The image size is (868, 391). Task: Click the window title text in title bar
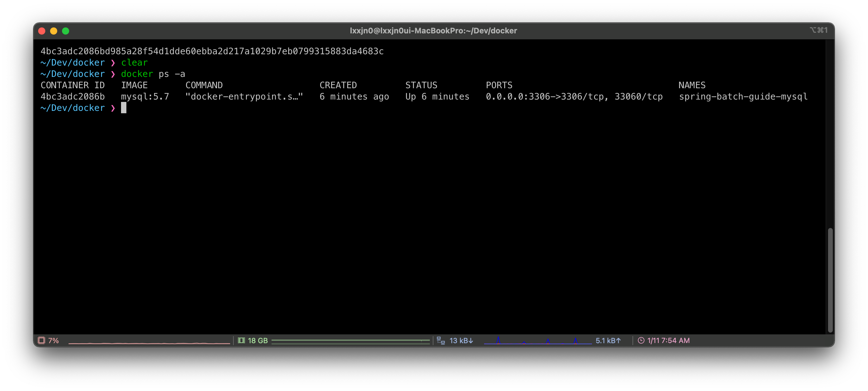pos(433,31)
